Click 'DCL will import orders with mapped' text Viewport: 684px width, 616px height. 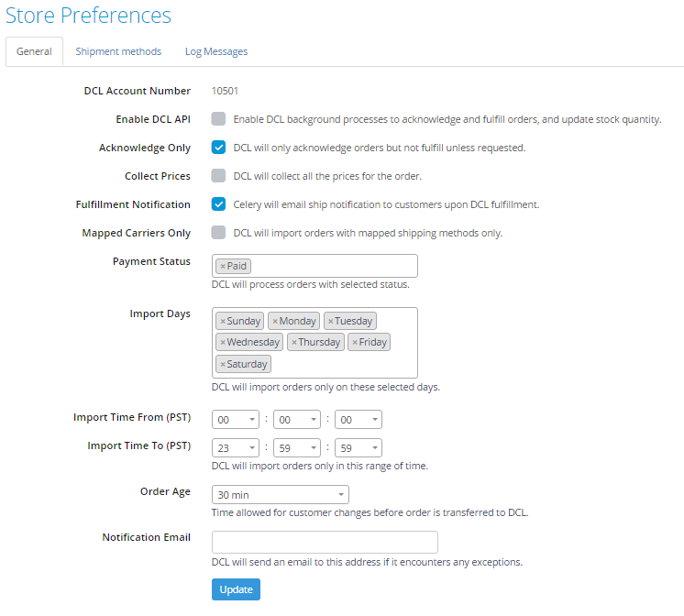coord(368,233)
